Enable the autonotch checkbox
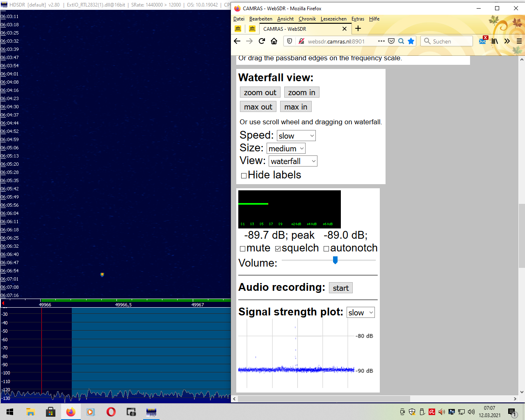Screen dimensions: 525x420 [x=326, y=249]
